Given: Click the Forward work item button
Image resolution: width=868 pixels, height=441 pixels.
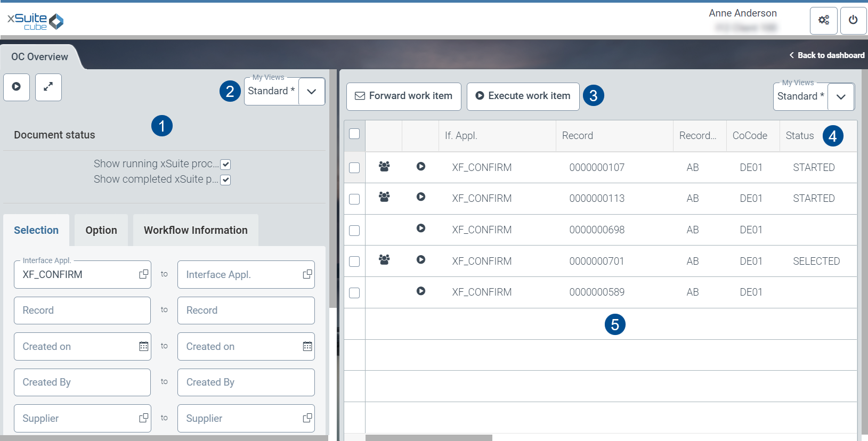Looking at the screenshot, I should pos(403,96).
